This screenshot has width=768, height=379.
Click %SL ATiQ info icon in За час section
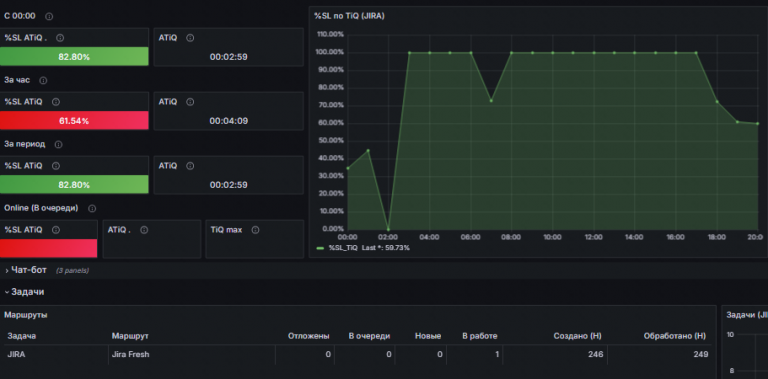(x=56, y=102)
